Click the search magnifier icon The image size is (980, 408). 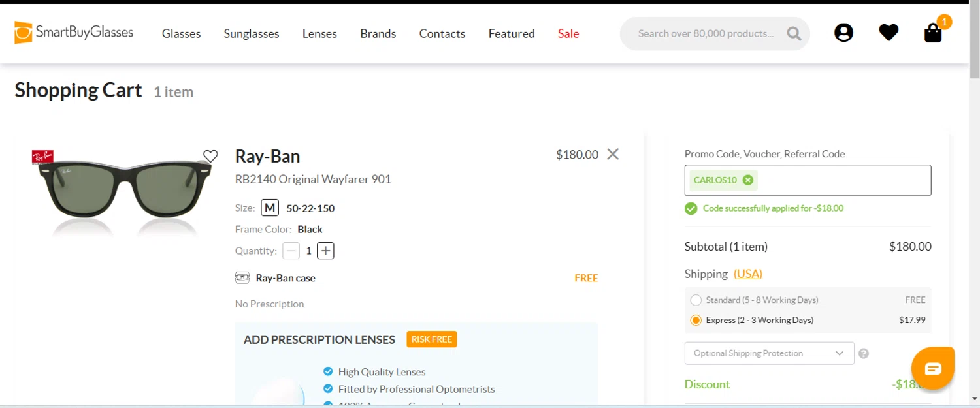pyautogui.click(x=794, y=33)
